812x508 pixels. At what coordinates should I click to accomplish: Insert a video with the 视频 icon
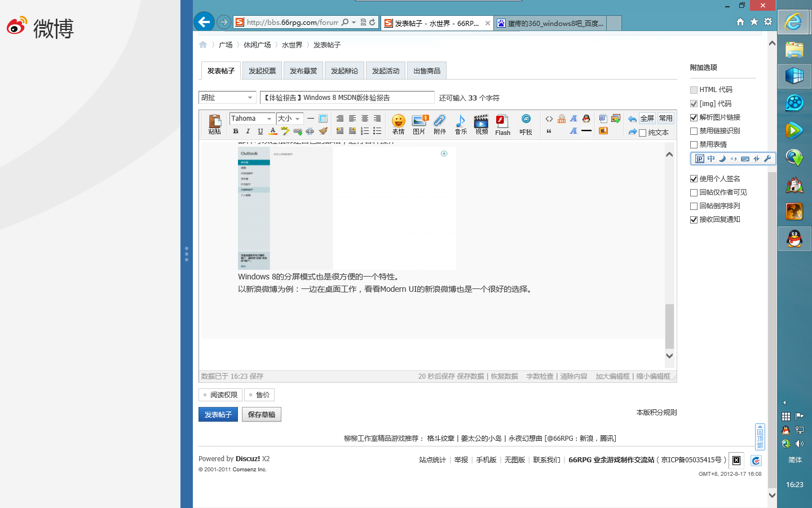[x=481, y=124]
